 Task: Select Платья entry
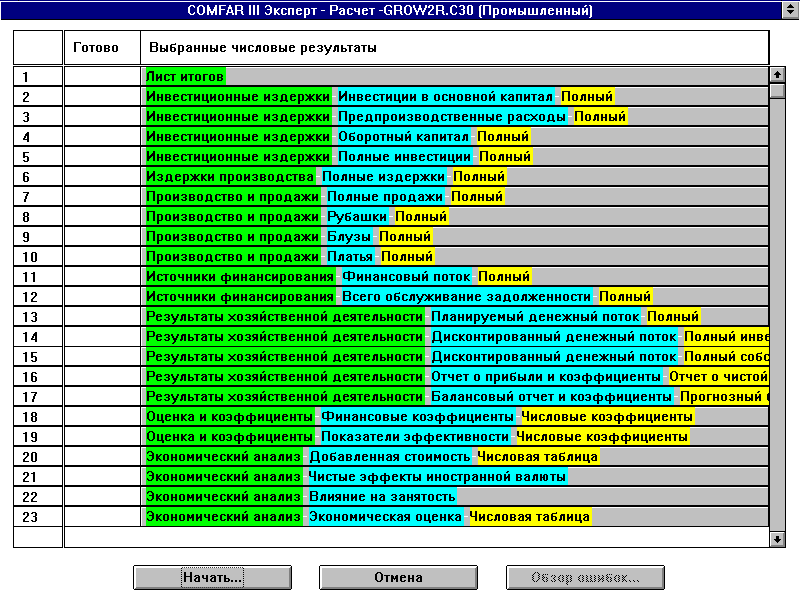[350, 257]
